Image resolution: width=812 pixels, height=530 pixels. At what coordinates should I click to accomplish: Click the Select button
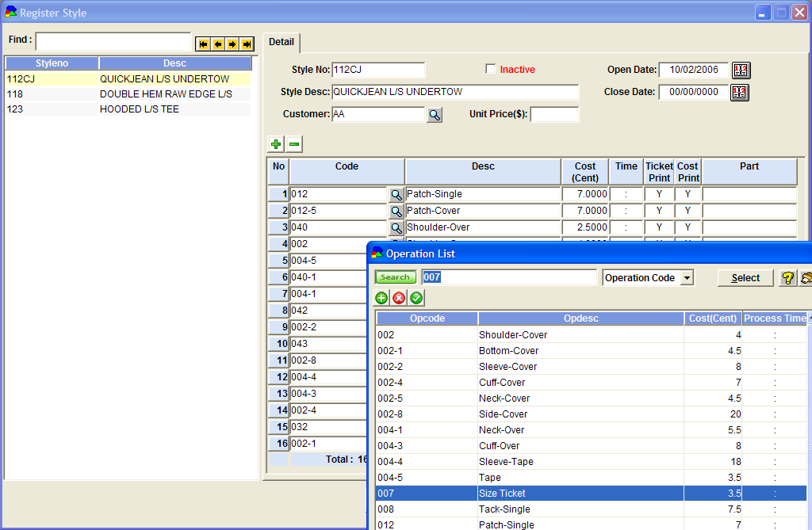click(x=745, y=278)
